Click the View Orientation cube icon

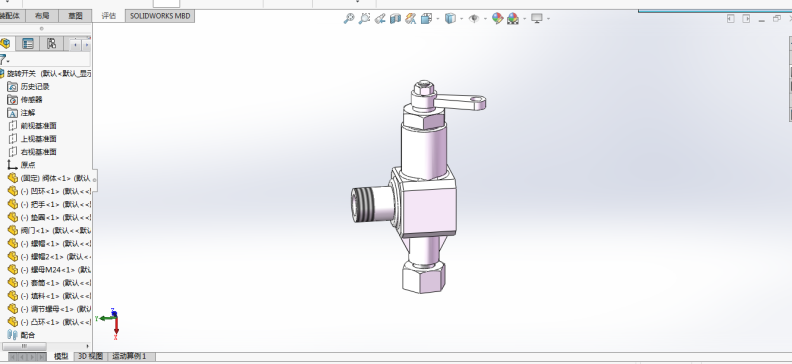pyautogui.click(x=427, y=19)
